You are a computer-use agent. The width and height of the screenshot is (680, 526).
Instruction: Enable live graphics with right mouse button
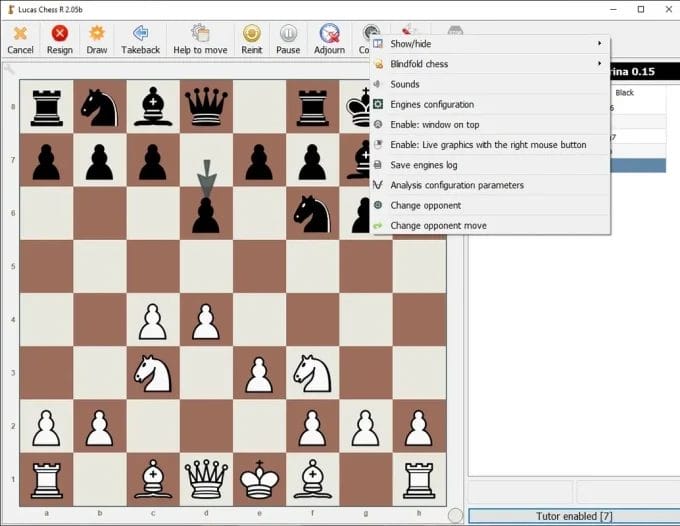pyautogui.click(x=488, y=145)
